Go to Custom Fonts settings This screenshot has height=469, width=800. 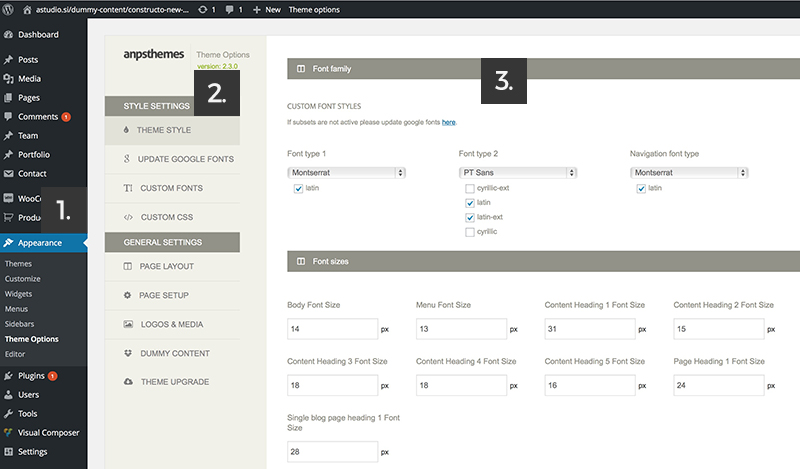tap(172, 188)
